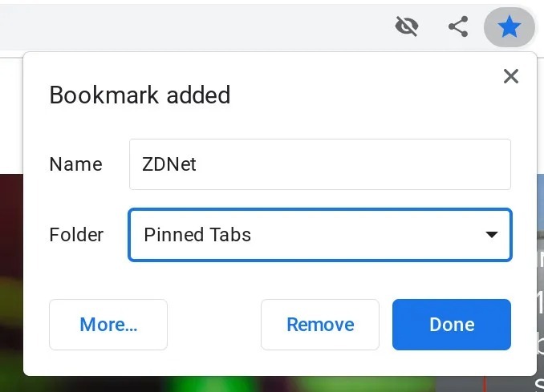Image resolution: width=544 pixels, height=392 pixels.
Task: Confirm the bookmark with Done
Action: point(451,325)
